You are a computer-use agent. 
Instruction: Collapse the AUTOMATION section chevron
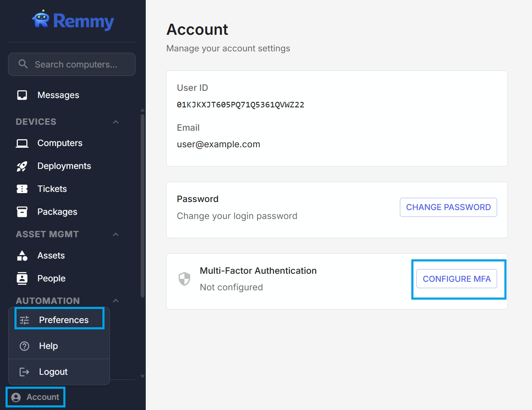click(116, 301)
